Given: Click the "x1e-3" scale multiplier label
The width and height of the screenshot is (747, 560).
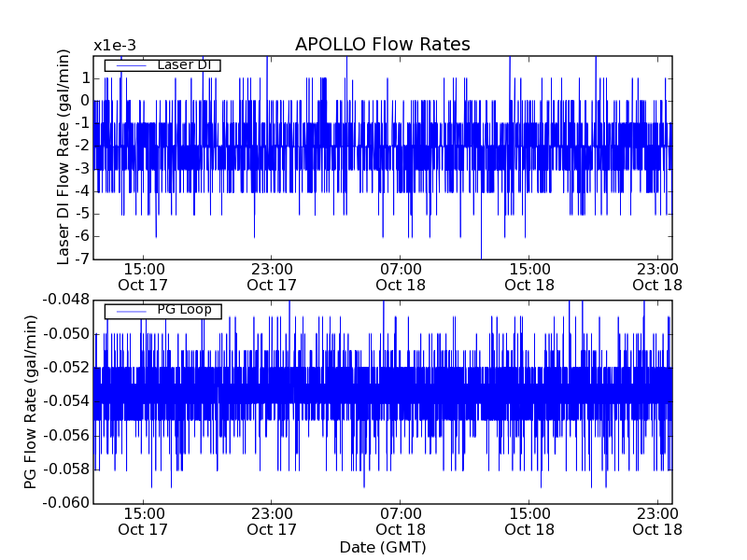Looking at the screenshot, I should pyautogui.click(x=116, y=46).
